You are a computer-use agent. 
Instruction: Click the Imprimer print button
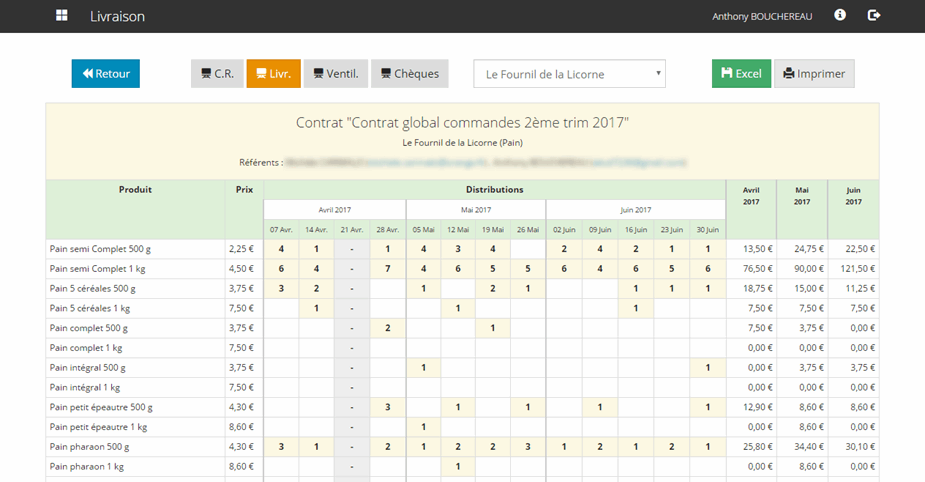[x=814, y=74]
